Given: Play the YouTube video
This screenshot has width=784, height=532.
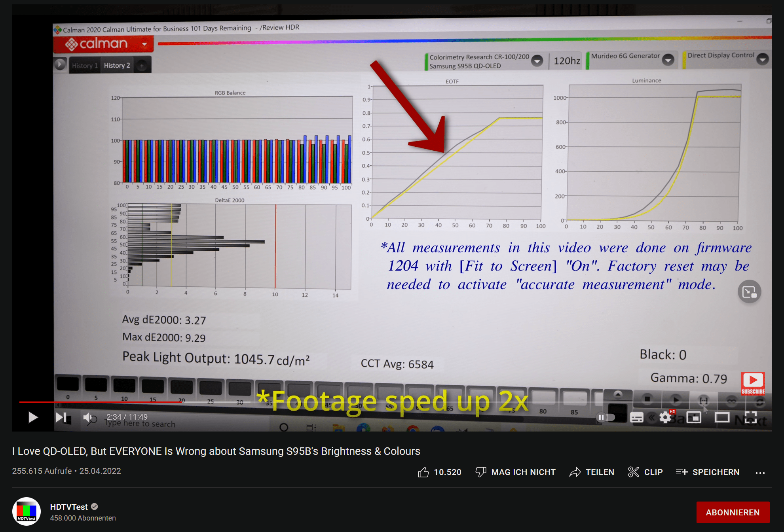Looking at the screenshot, I should (33, 417).
